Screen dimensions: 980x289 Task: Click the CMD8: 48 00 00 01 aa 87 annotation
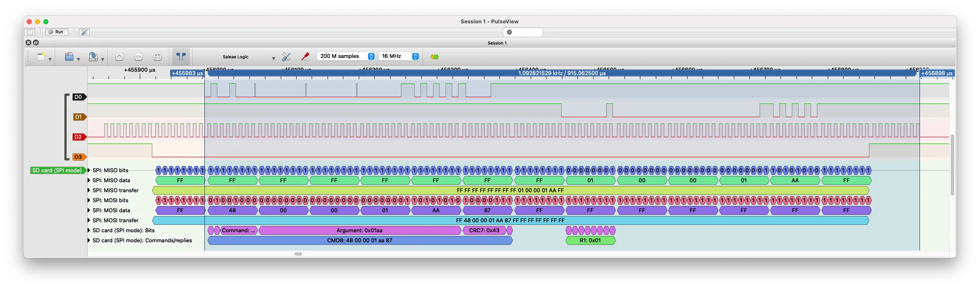[x=360, y=240]
